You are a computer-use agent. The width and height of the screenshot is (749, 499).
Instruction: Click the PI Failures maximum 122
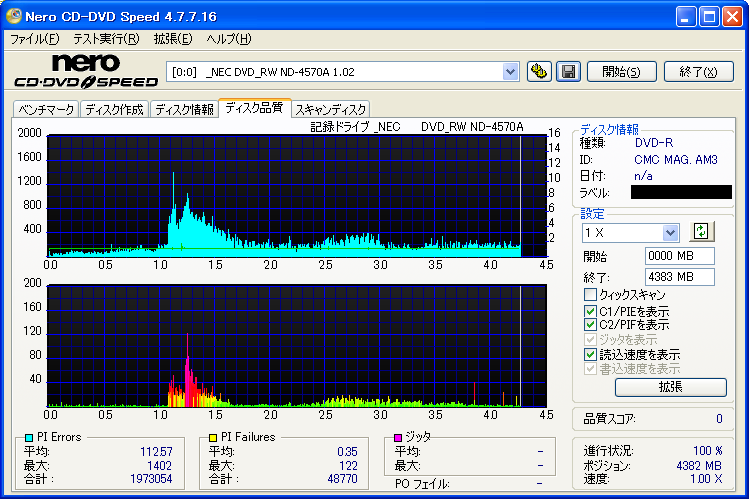(x=348, y=466)
